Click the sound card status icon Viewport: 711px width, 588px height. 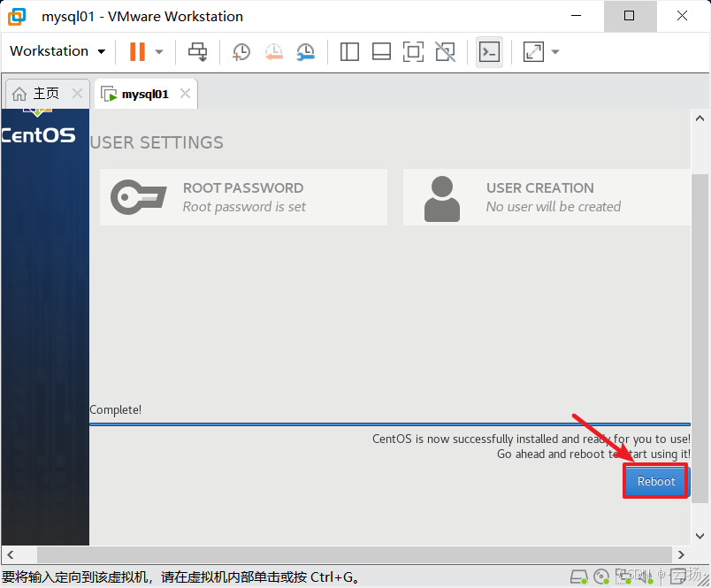(645, 577)
